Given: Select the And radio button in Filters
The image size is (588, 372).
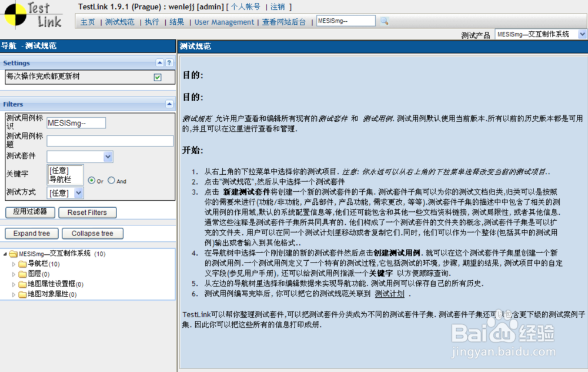Looking at the screenshot, I should tap(112, 181).
